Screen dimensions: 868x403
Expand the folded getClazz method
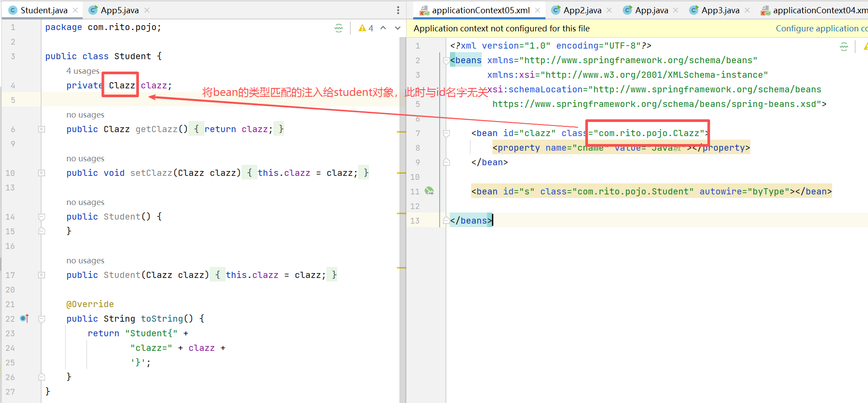coord(42,129)
